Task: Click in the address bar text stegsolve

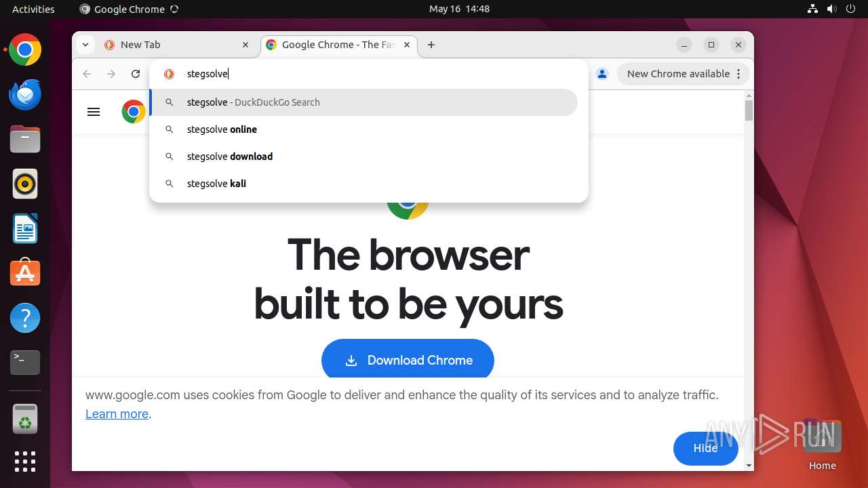Action: click(x=208, y=74)
